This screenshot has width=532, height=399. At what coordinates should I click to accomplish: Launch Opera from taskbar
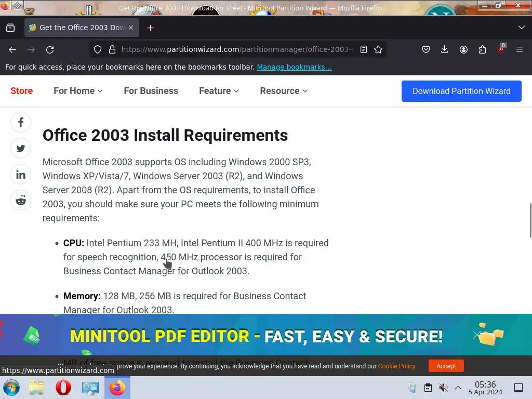pyautogui.click(x=63, y=388)
